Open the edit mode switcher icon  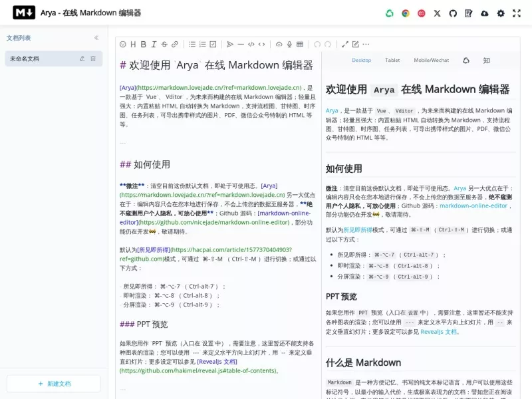(x=355, y=45)
